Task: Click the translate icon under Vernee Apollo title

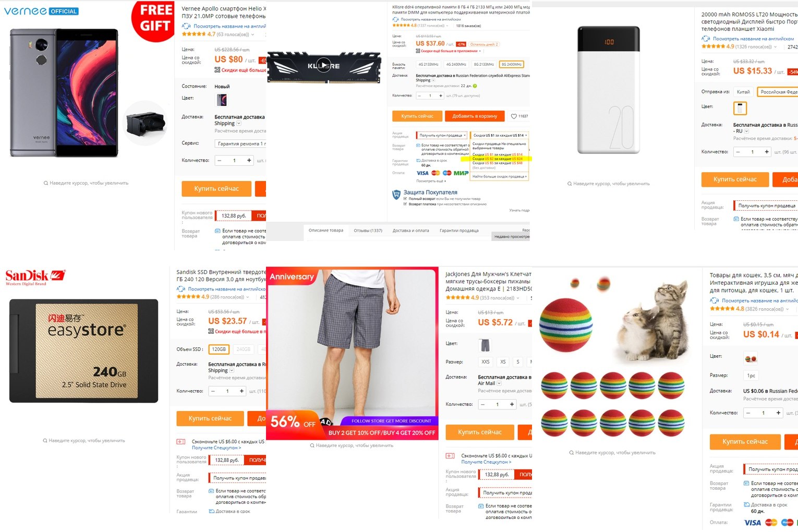Action: click(186, 26)
